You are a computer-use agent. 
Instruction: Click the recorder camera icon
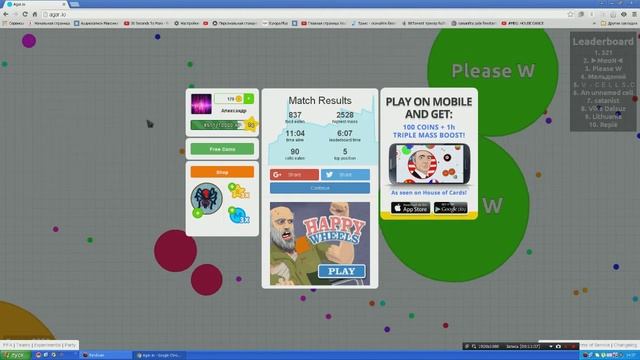(x=558, y=346)
